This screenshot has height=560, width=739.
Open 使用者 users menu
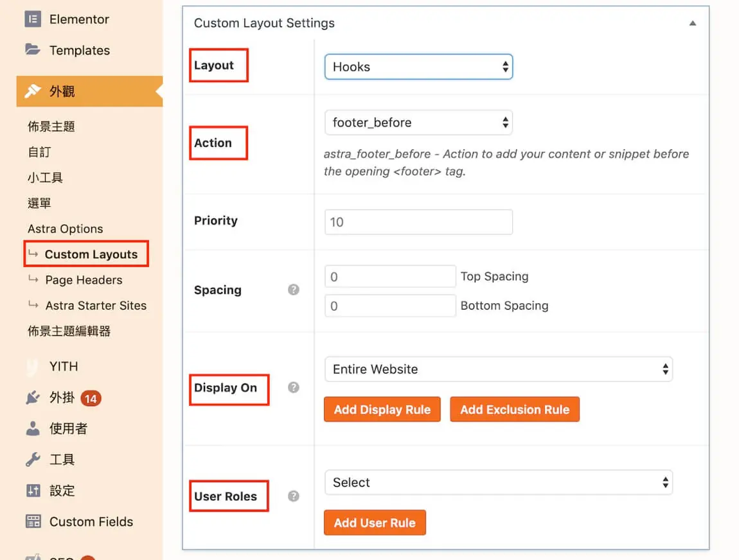(68, 428)
